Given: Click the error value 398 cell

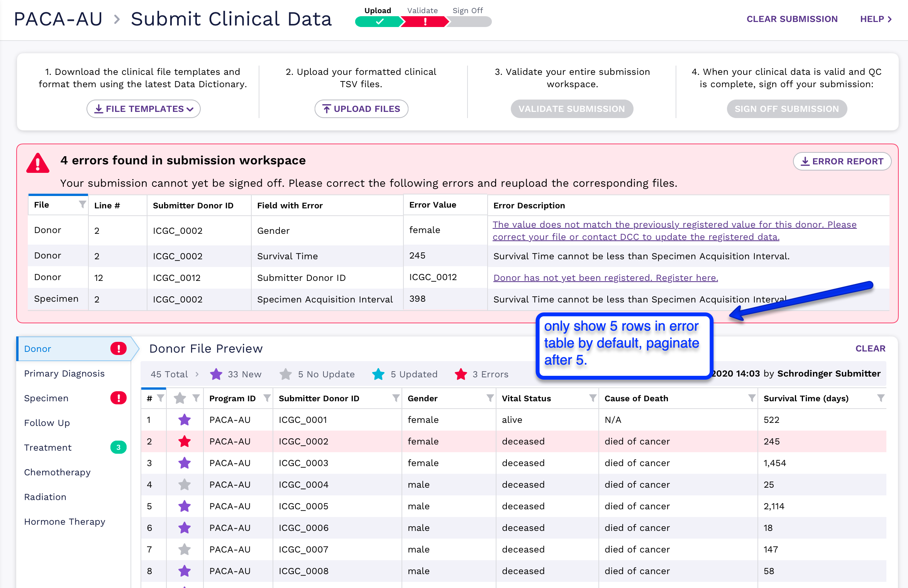Looking at the screenshot, I should (446, 299).
